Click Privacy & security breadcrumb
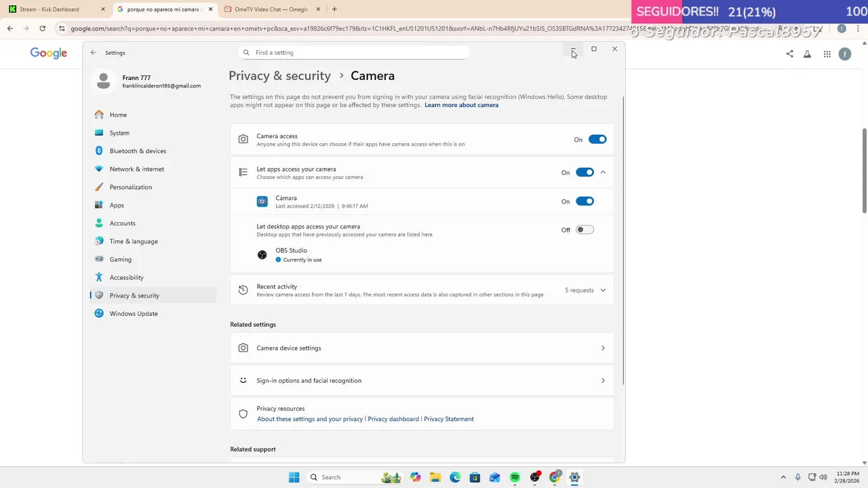Image resolution: width=868 pixels, height=488 pixels. (279, 76)
